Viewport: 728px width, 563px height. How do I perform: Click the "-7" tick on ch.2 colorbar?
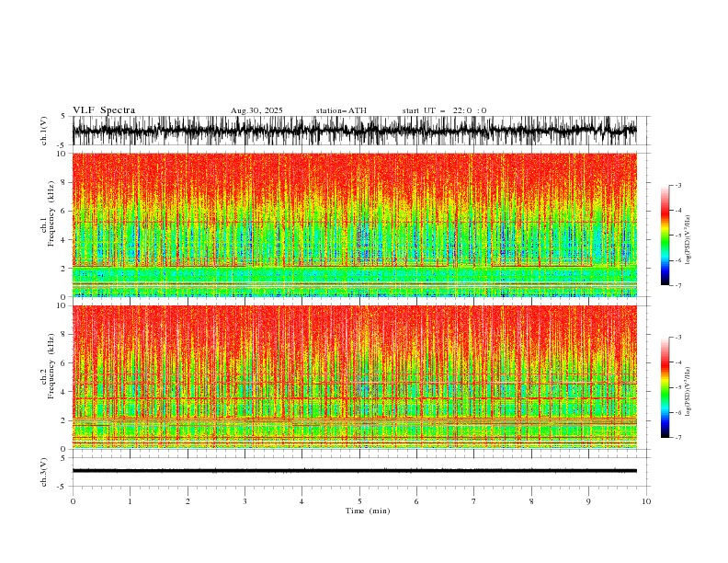click(x=677, y=438)
